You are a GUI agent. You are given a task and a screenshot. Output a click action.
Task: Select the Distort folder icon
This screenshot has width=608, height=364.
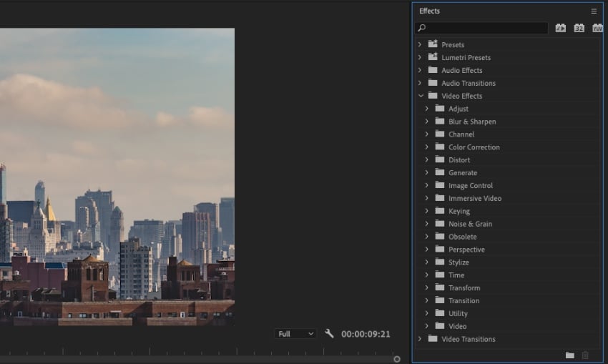tap(440, 159)
